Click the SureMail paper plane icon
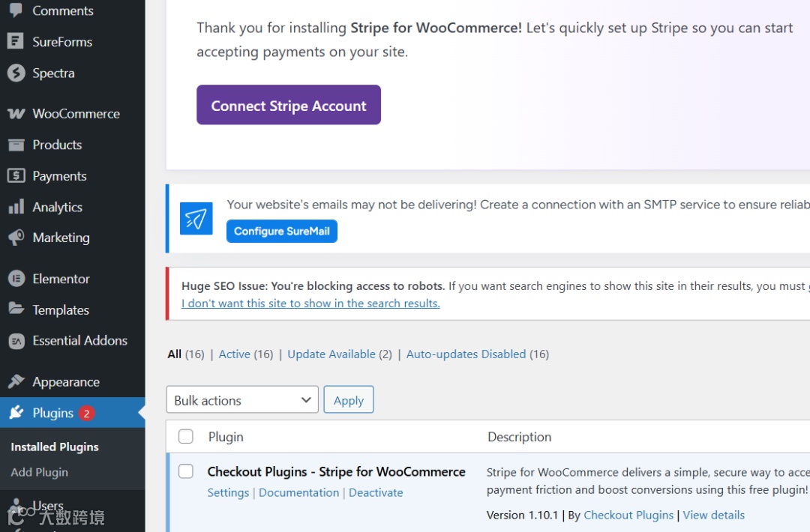 pyautogui.click(x=196, y=219)
